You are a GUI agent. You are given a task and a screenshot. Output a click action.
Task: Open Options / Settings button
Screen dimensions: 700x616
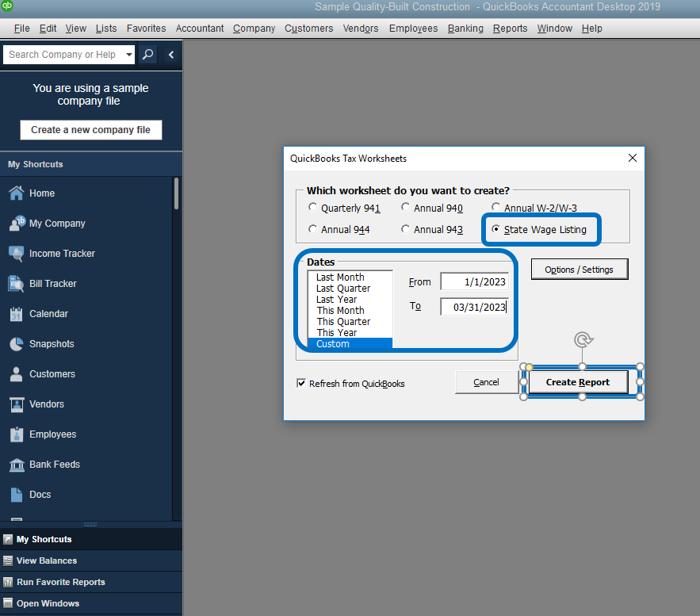579,270
